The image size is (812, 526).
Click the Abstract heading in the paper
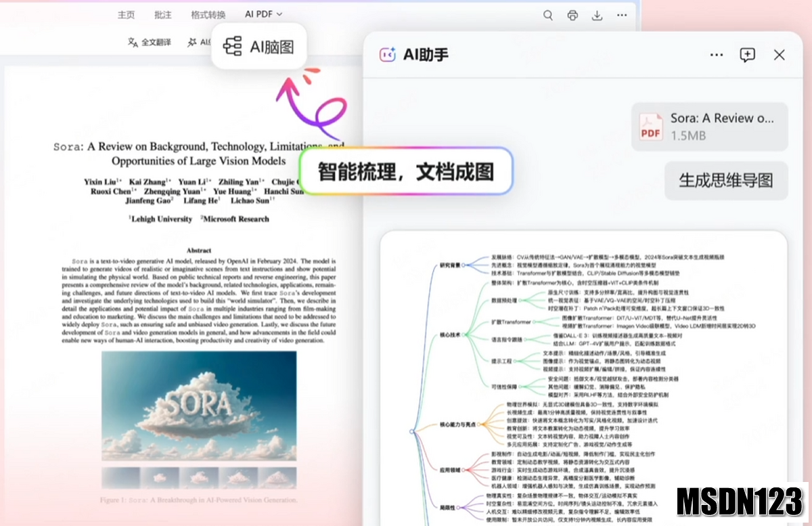(x=199, y=250)
